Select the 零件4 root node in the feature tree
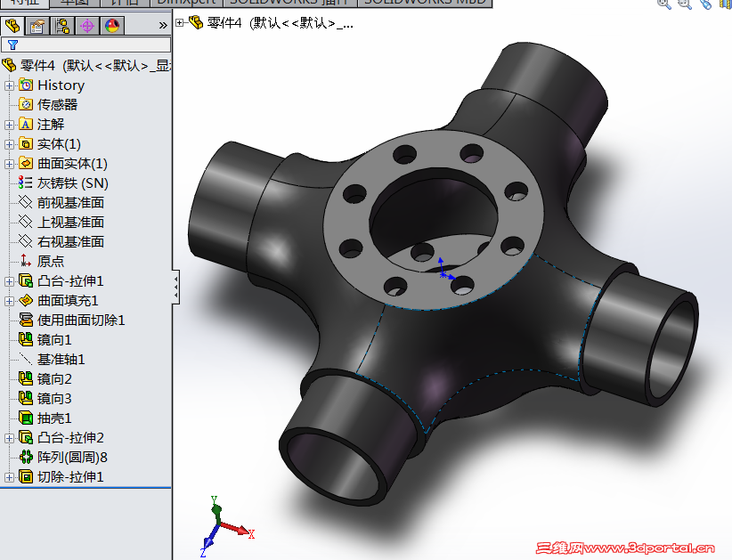732x560 pixels. click(x=85, y=65)
